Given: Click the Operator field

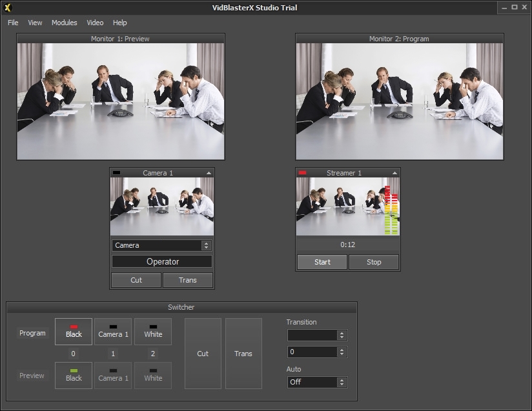Looking at the screenshot, I should pyautogui.click(x=162, y=261).
